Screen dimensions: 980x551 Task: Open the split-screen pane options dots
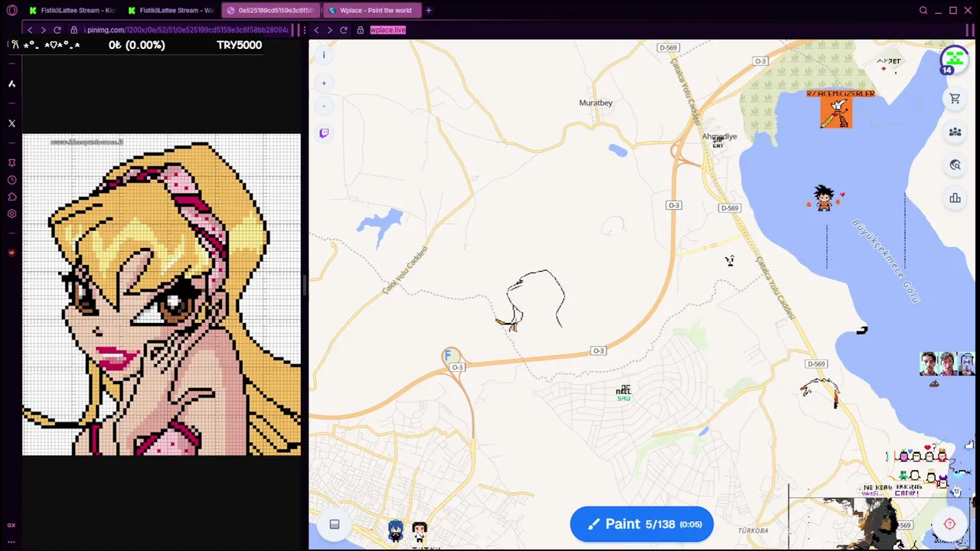305,30
